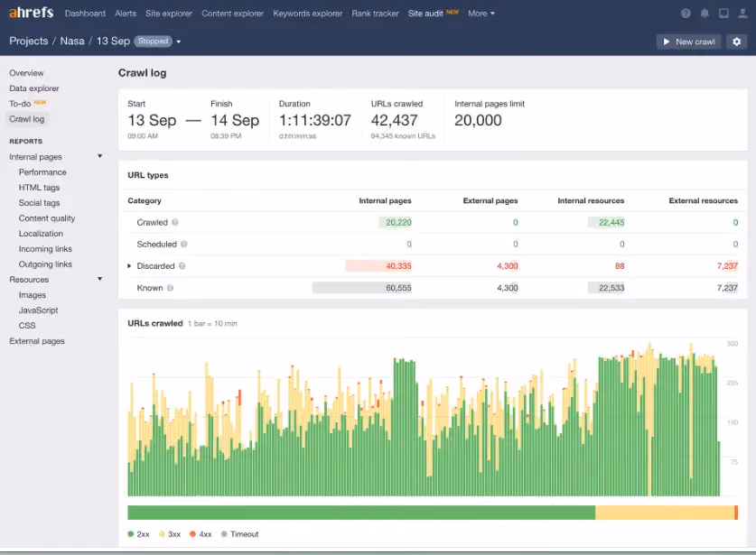Navigate to Projects breadcrumb

tap(28, 41)
